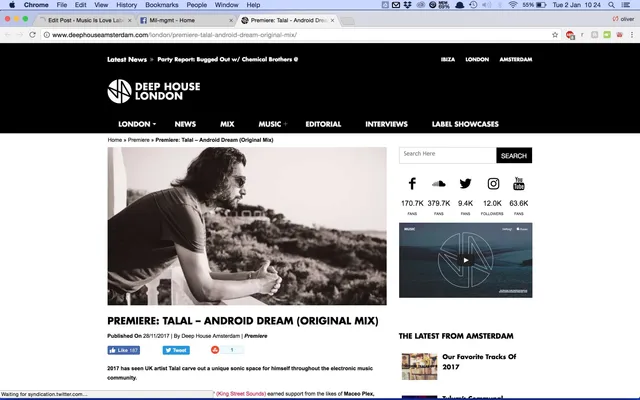The image size is (640, 400).
Task: Click the Facebook Like button
Action: [124, 350]
